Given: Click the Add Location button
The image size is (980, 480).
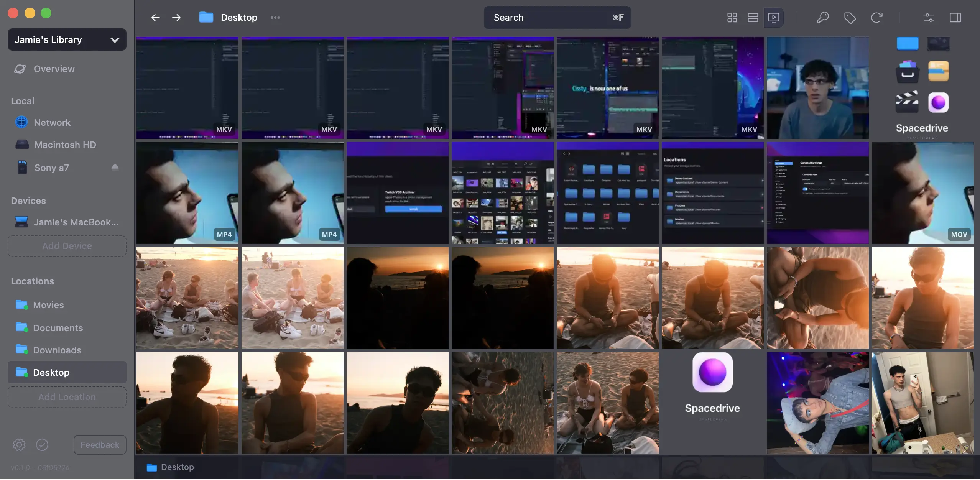Looking at the screenshot, I should [67, 397].
